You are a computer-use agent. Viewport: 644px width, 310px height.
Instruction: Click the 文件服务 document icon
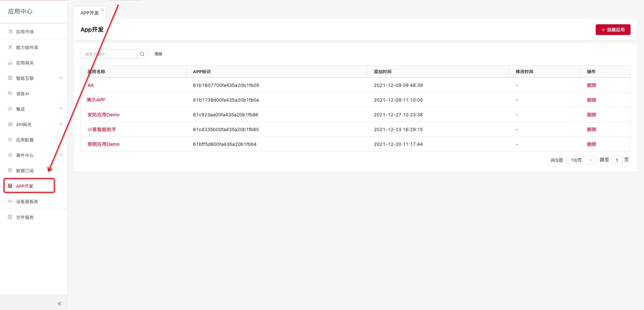(10, 217)
